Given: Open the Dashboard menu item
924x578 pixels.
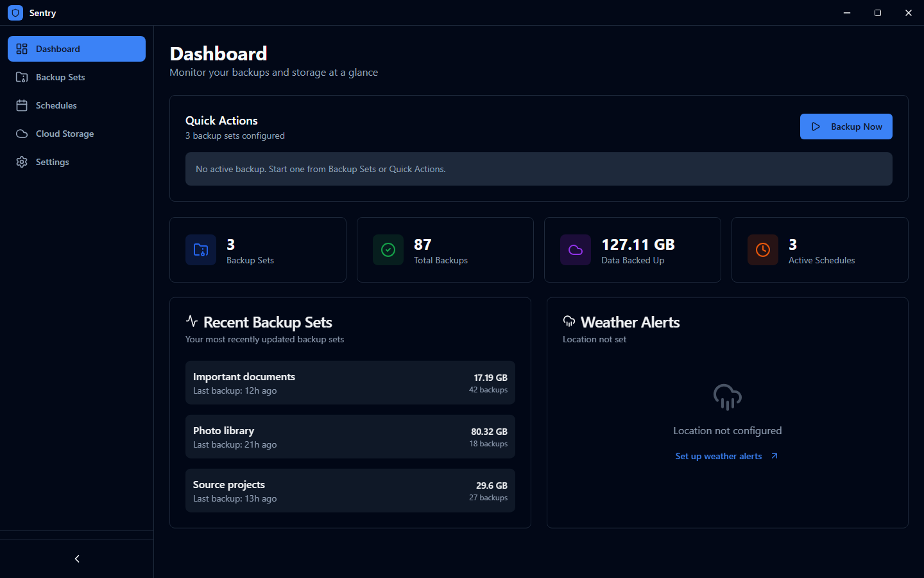Looking at the screenshot, I should point(76,49).
